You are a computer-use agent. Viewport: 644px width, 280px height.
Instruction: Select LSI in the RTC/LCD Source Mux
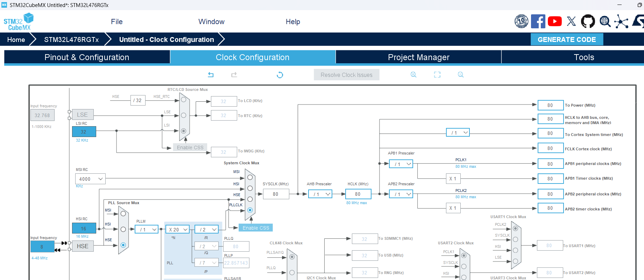(x=183, y=131)
